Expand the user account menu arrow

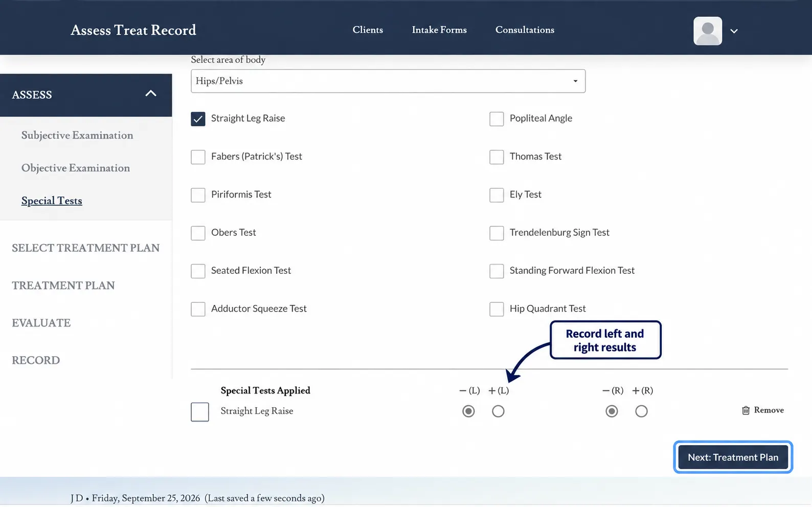coord(734,31)
